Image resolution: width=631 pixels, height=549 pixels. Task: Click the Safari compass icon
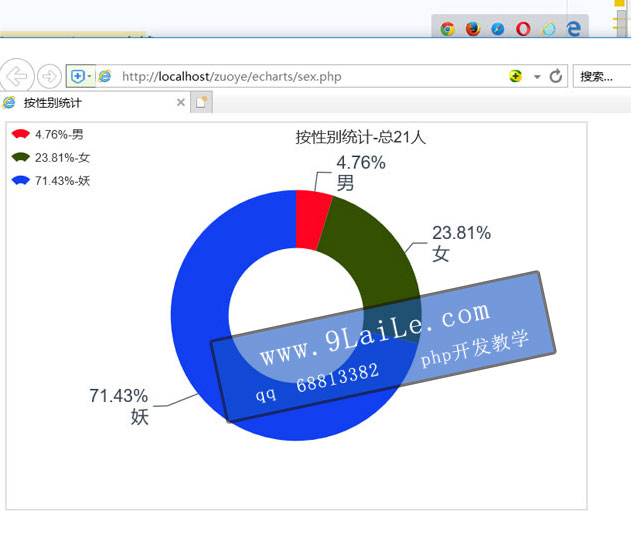click(x=498, y=29)
